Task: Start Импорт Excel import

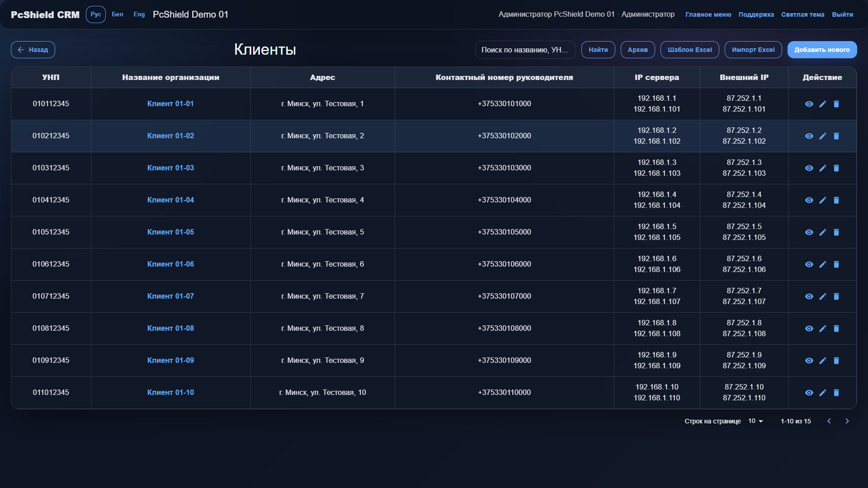Action: click(753, 50)
